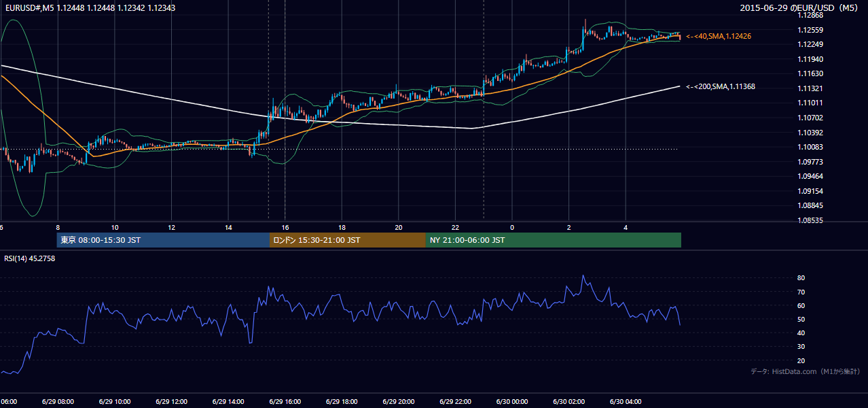Click the NY 21:00-06:00 JST session bar
This screenshot has height=408, width=868.
554,240
